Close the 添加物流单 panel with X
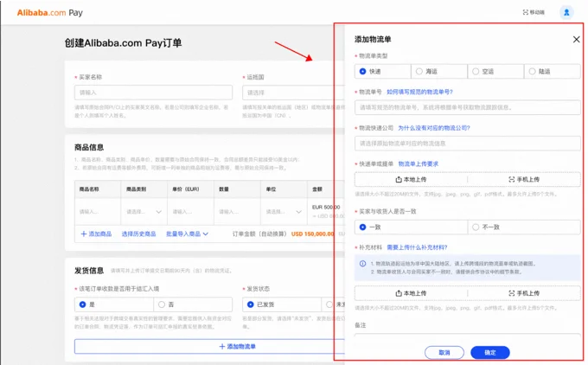The height and width of the screenshot is (365, 588). tap(576, 40)
